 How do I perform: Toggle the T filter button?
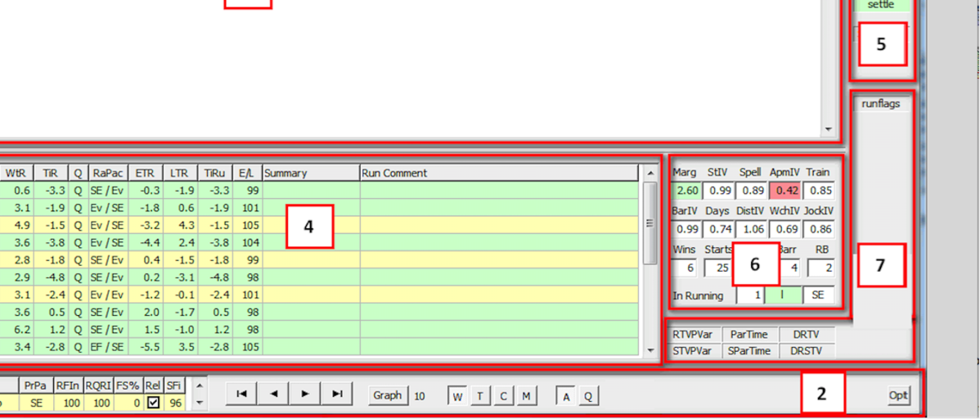coord(480,396)
